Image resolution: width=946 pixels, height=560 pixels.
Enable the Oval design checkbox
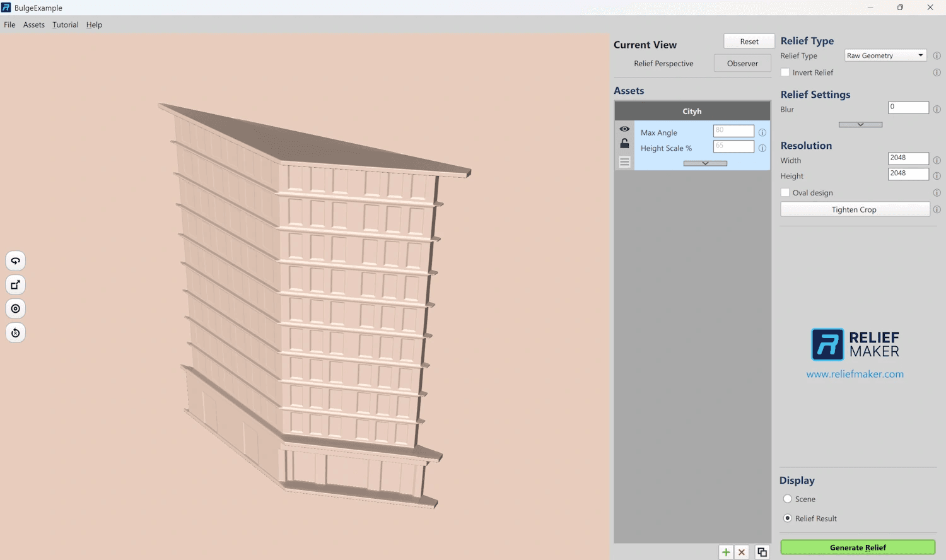[785, 192]
